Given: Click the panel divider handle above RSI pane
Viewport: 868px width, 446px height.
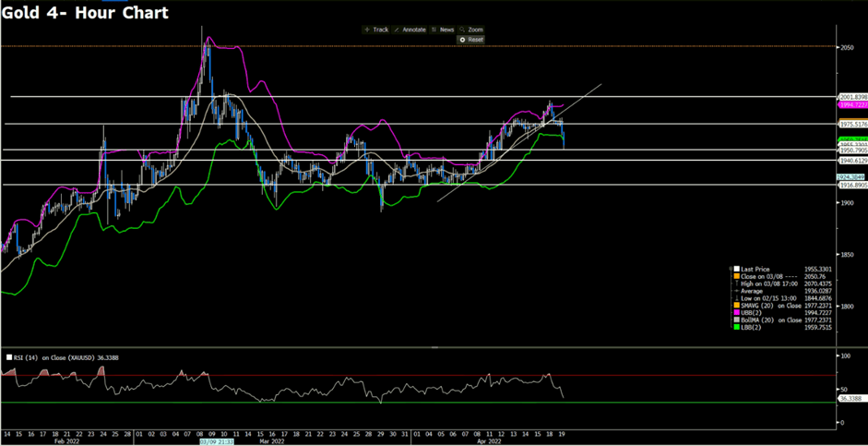Looking at the screenshot, I should 434,347.
